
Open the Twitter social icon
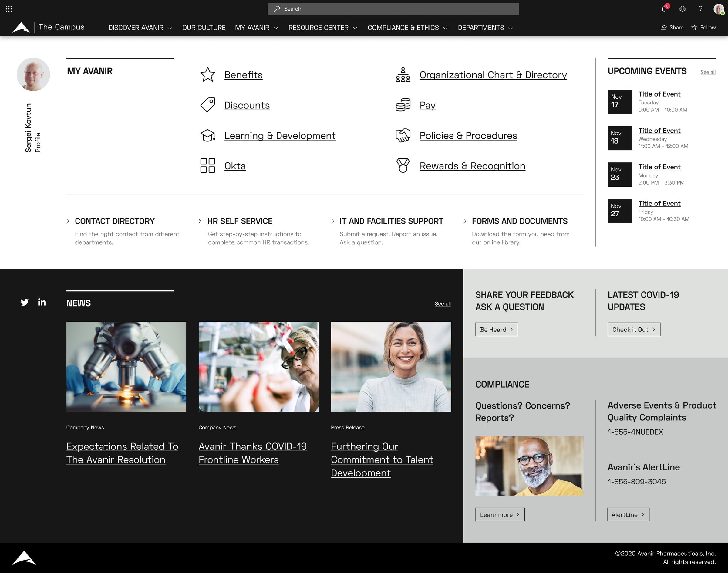tap(25, 302)
